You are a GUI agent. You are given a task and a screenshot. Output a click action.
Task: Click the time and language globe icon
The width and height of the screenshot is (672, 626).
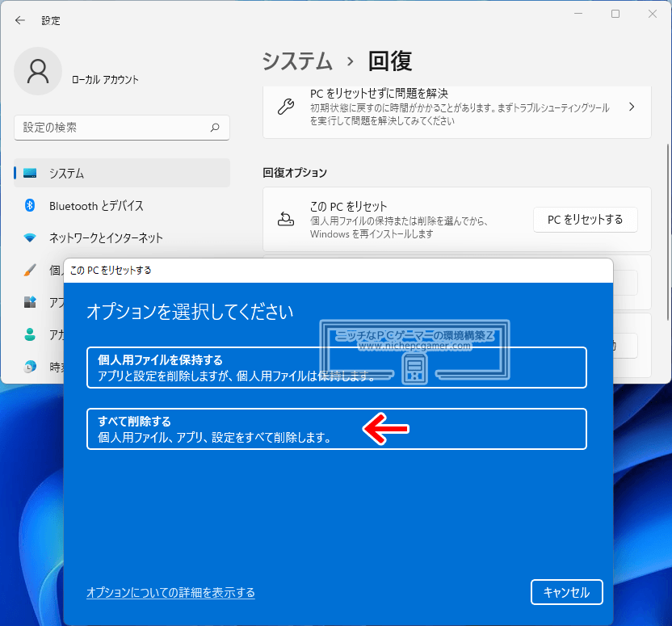coord(30,367)
